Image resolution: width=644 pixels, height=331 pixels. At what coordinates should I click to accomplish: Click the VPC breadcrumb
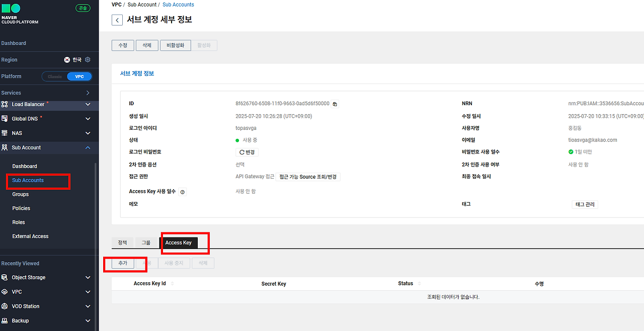pyautogui.click(x=117, y=5)
